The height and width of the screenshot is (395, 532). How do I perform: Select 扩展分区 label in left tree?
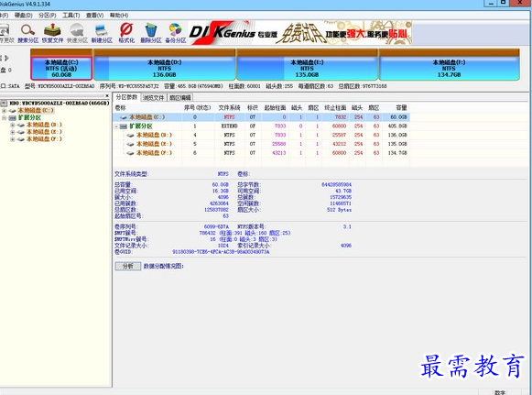(29, 118)
